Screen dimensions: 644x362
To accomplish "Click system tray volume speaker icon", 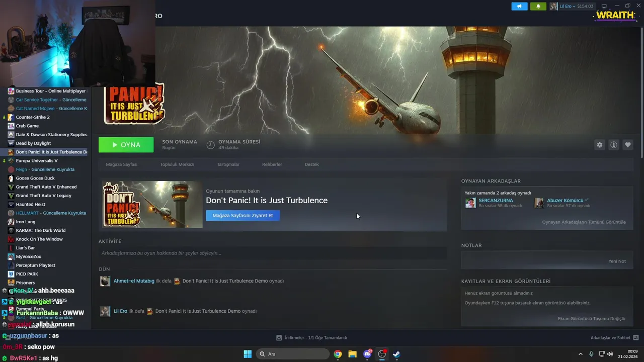I will 611,354.
